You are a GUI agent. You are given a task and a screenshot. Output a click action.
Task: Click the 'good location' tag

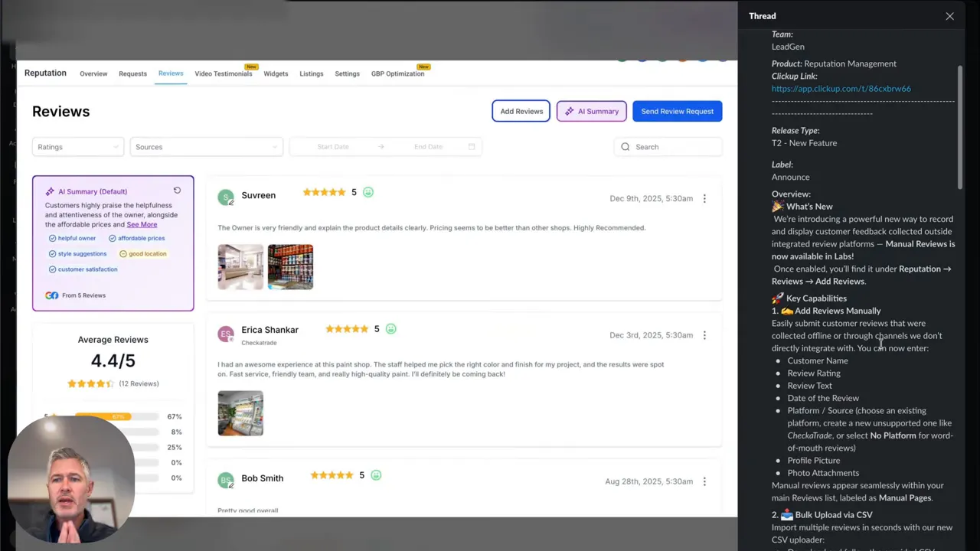[x=143, y=253]
